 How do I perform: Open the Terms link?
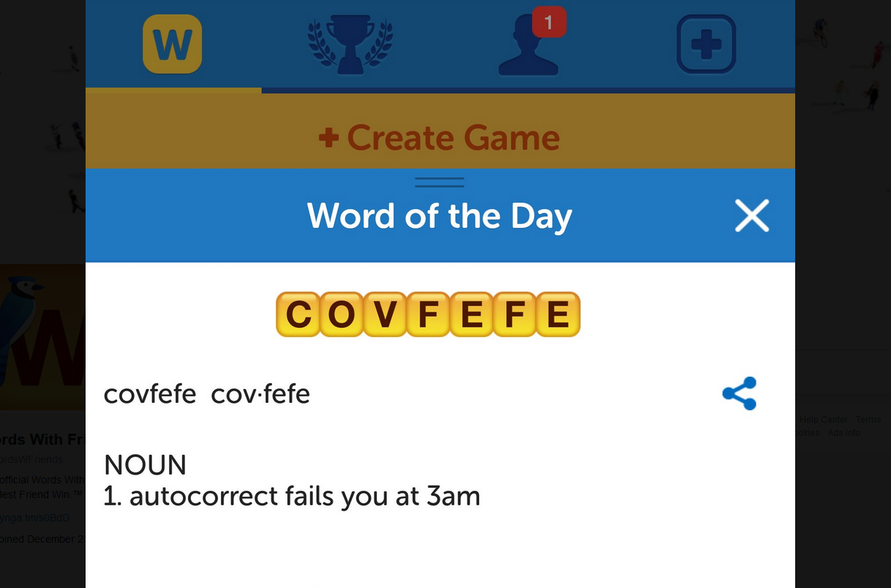tap(868, 420)
